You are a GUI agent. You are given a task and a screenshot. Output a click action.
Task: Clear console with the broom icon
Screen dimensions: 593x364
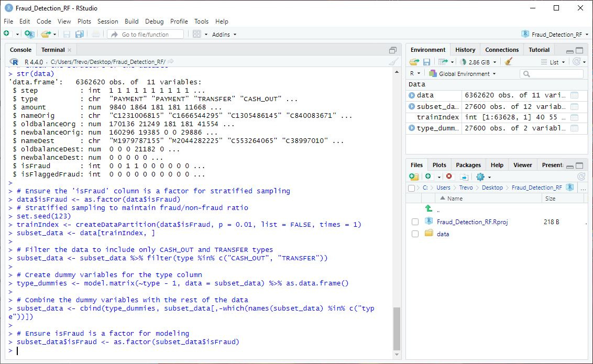(393, 62)
